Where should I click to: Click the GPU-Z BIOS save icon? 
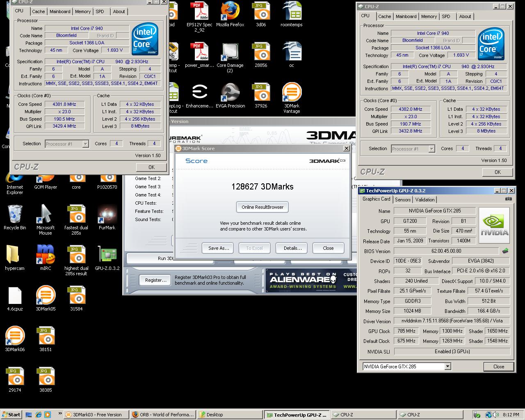pyautogui.click(x=505, y=251)
